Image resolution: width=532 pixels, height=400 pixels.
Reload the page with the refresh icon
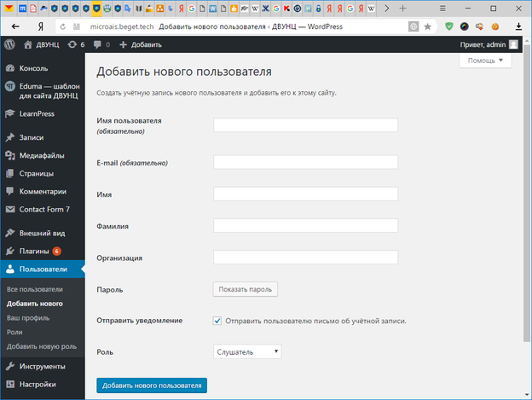click(x=63, y=26)
